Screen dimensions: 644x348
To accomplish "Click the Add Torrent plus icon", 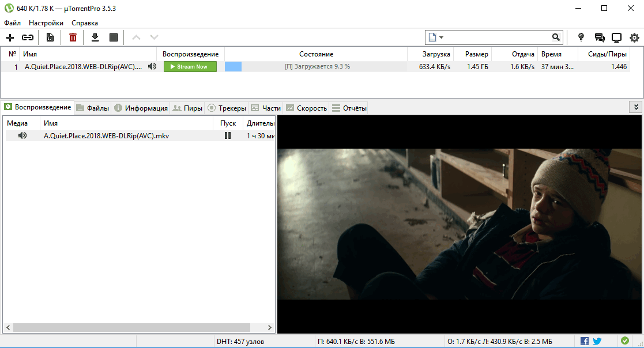I will pos(10,38).
